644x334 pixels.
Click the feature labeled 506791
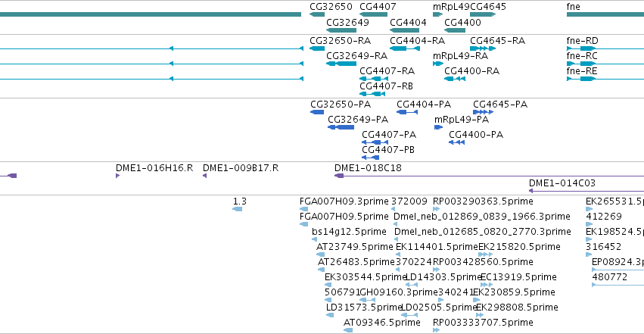[x=328, y=301]
